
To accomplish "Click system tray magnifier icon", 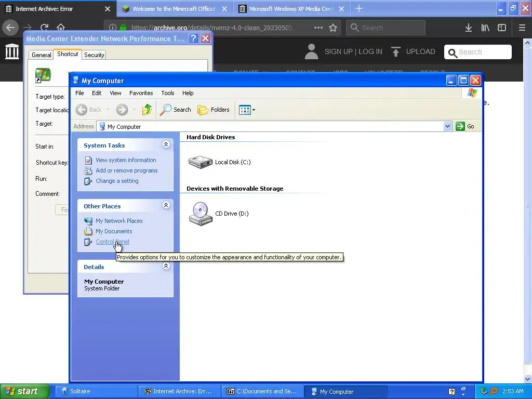I will click(x=494, y=391).
